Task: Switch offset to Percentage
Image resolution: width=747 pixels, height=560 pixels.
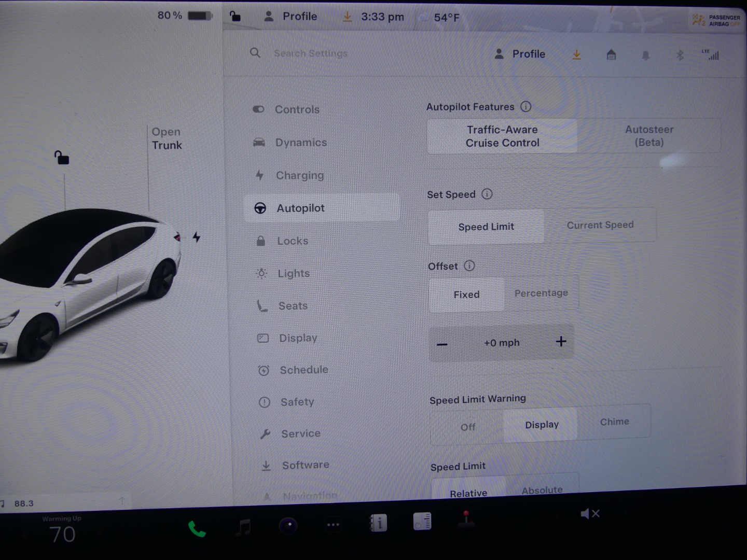Action: 541,293
